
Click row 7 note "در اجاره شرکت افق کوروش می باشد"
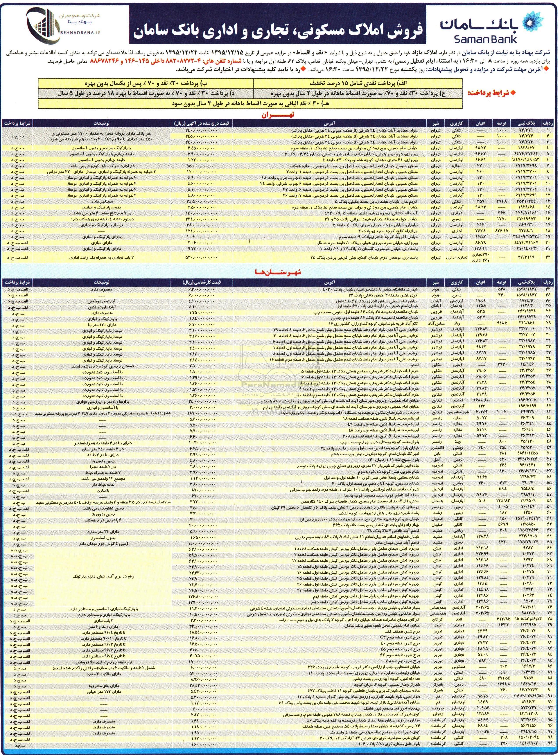(x=101, y=166)
